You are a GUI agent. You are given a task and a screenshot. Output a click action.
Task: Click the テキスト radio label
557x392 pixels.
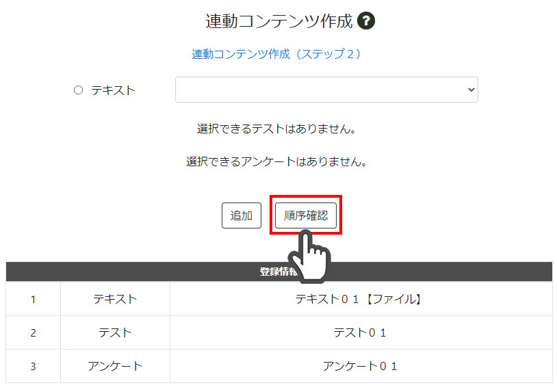[x=113, y=90]
